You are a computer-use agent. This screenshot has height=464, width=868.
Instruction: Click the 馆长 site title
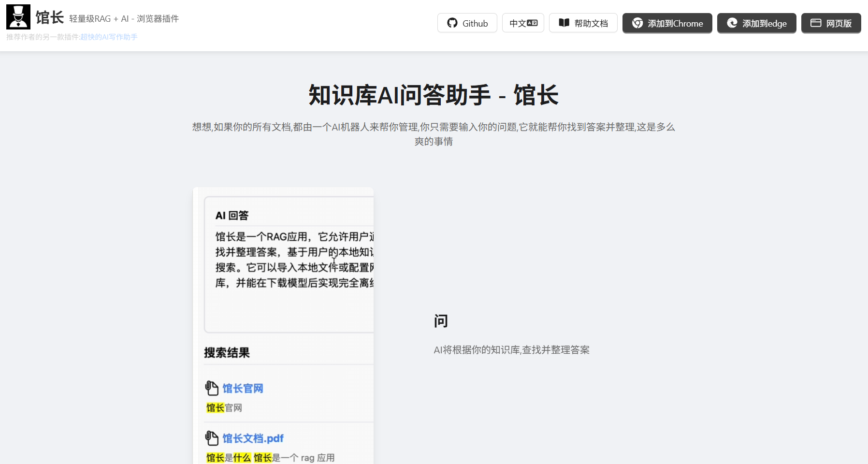pyautogui.click(x=50, y=17)
